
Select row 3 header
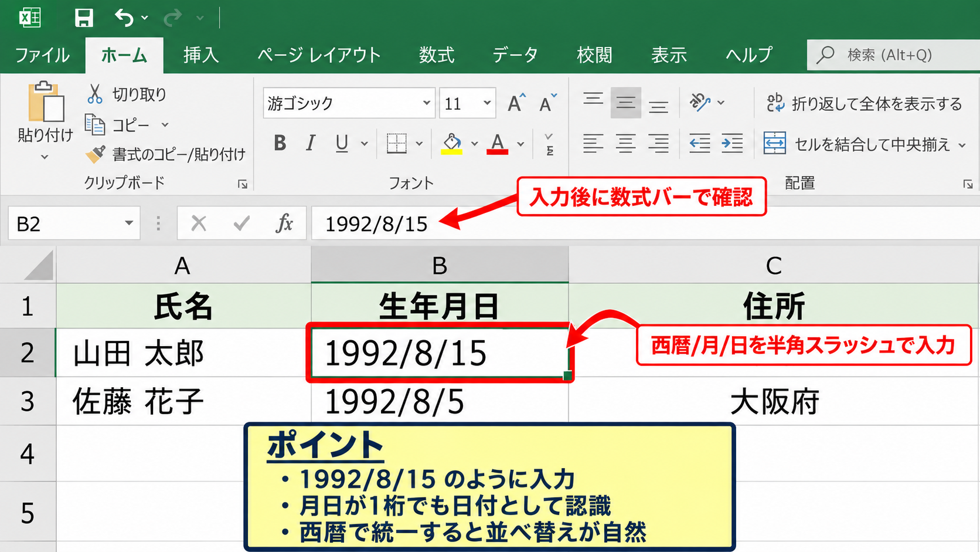pyautogui.click(x=28, y=401)
